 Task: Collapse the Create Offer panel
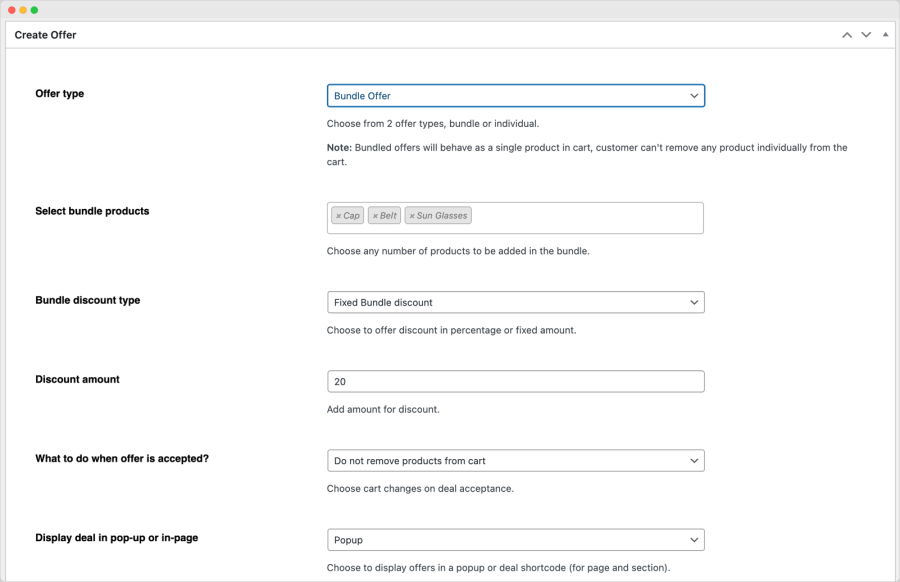885,35
